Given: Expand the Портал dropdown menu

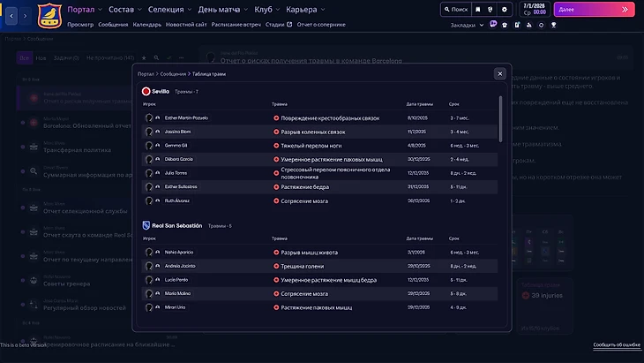Looking at the screenshot, I should click(85, 9).
